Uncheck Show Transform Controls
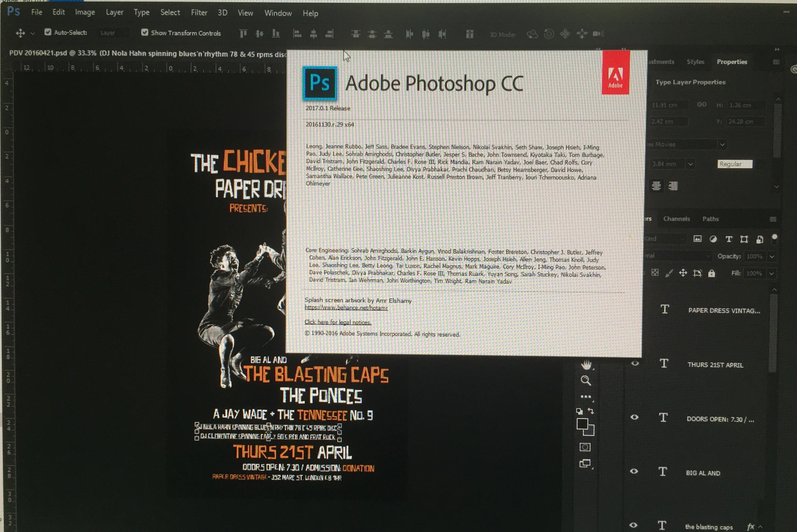This screenshot has width=797, height=532. coord(145,32)
